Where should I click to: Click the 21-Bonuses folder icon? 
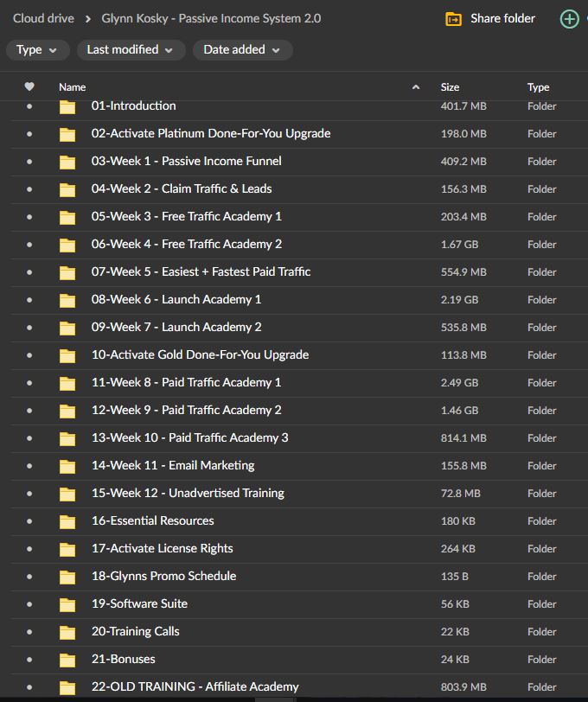(67, 660)
